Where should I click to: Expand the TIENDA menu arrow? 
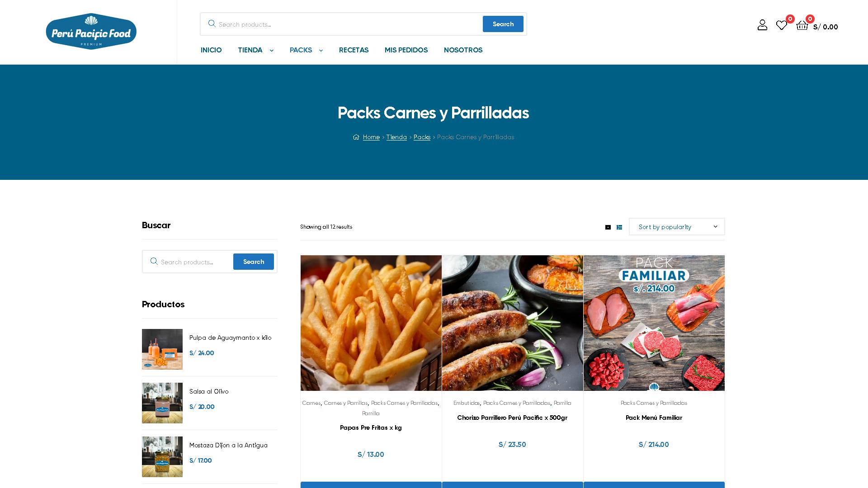[x=271, y=51]
